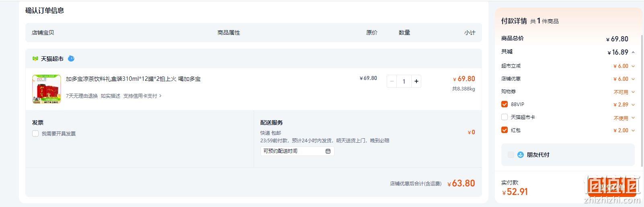Click the Tmall supermarket cat logo icon

coord(35,59)
